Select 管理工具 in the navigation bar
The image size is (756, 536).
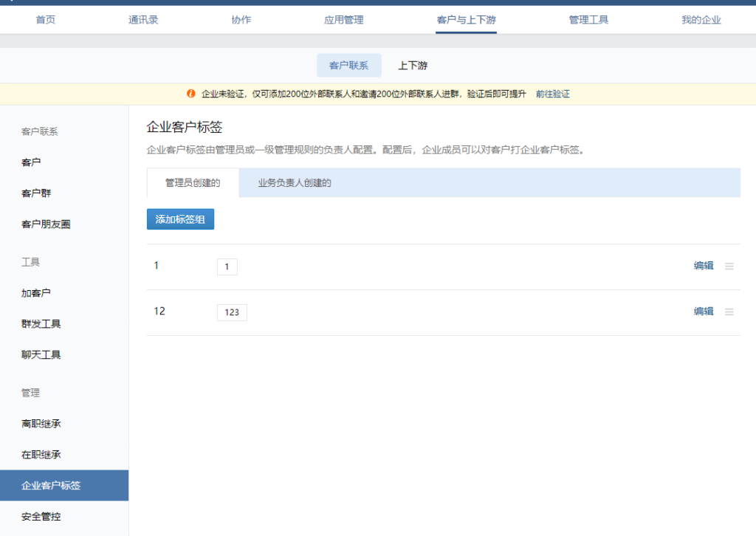(x=588, y=20)
